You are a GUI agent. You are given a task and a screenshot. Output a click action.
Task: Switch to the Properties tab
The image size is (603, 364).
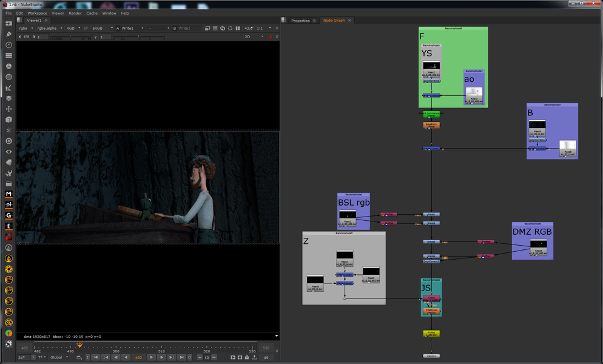[300, 21]
